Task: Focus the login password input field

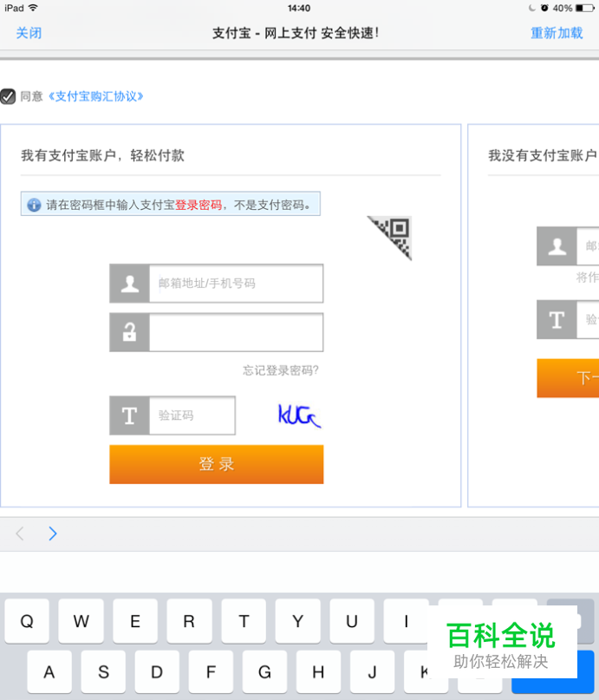Action: coord(237,332)
